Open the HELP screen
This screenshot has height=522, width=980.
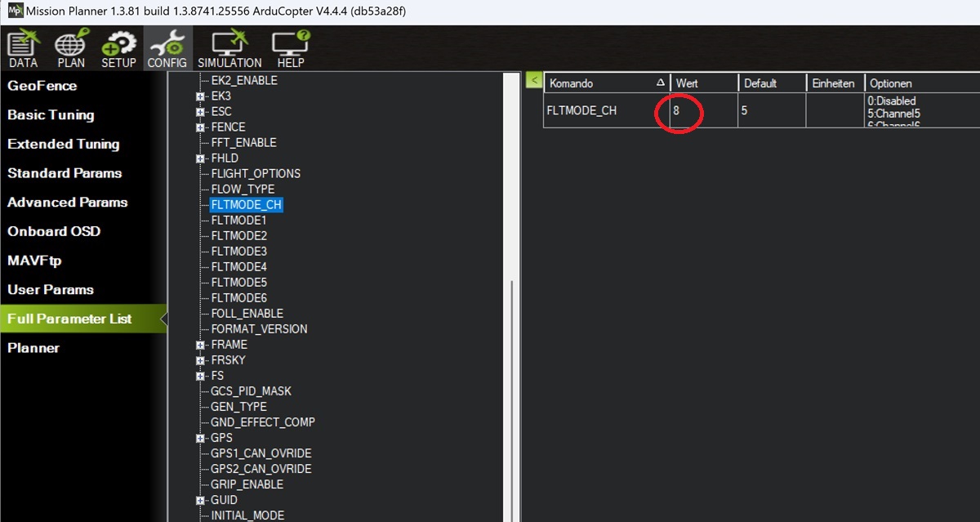pyautogui.click(x=291, y=49)
